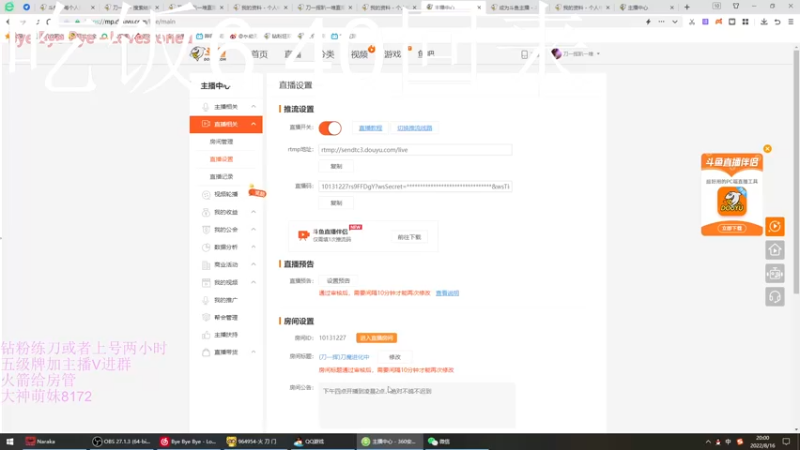Image resolution: width=800 pixels, height=450 pixels.
Task: Copy the rtmp address with 复制
Action: pyautogui.click(x=336, y=166)
